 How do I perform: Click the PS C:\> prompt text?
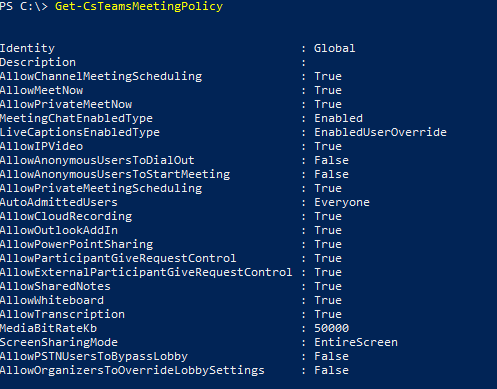tap(24, 6)
